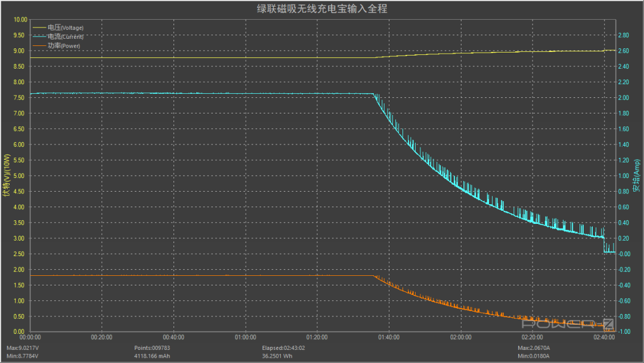The width and height of the screenshot is (644, 363).
Task: Click the Elapsed:02:43:02 time value
Action: coord(283,348)
